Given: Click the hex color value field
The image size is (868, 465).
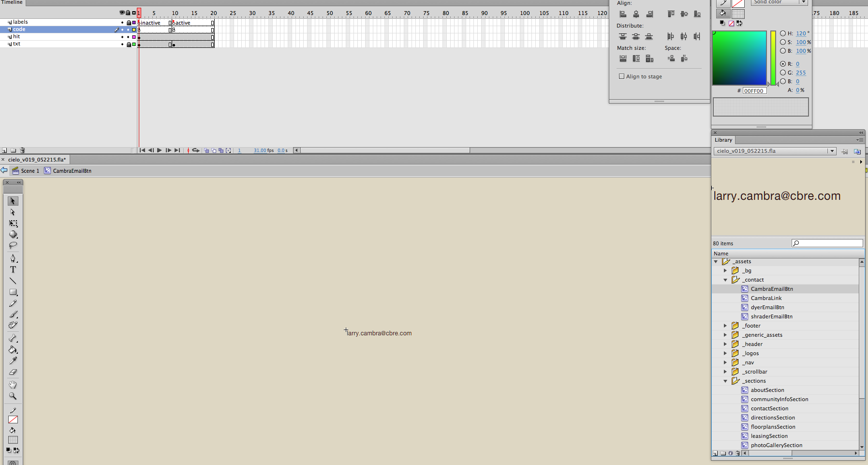Looking at the screenshot, I should [754, 90].
